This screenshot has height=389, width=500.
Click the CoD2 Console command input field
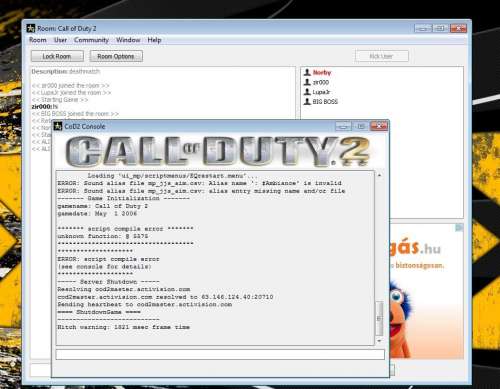click(x=220, y=354)
